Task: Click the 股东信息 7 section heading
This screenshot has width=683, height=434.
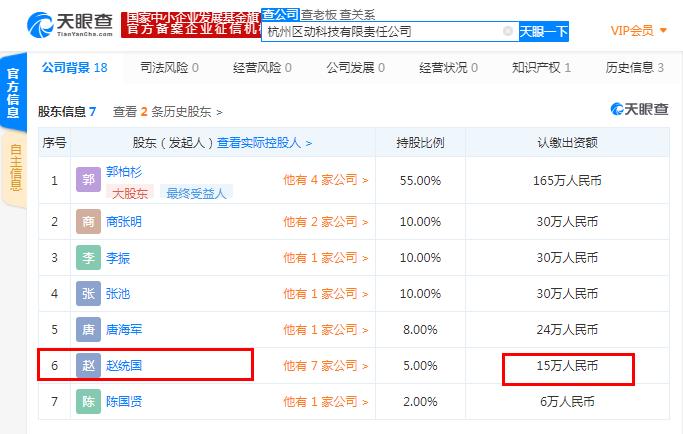Action: [67, 112]
